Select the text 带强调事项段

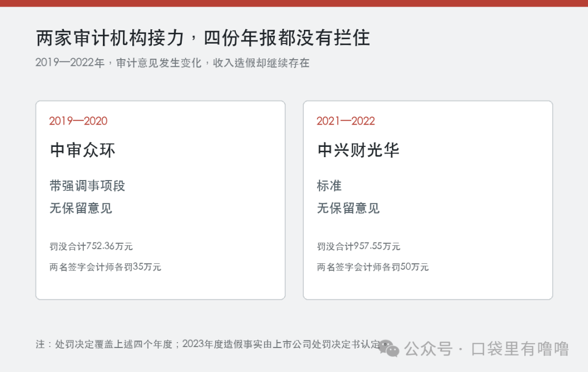click(x=87, y=186)
